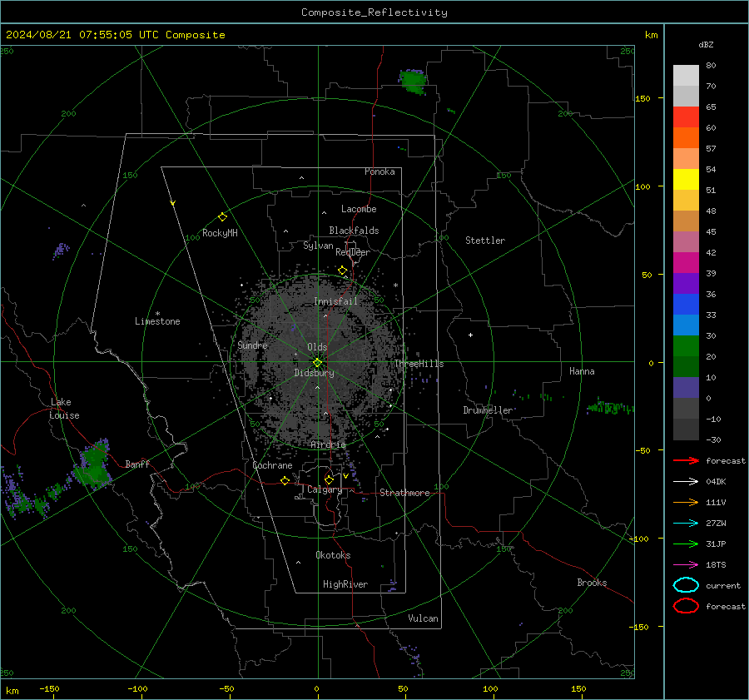Click the Hanna city label
Screen dimensions: 749x700
[x=582, y=371]
